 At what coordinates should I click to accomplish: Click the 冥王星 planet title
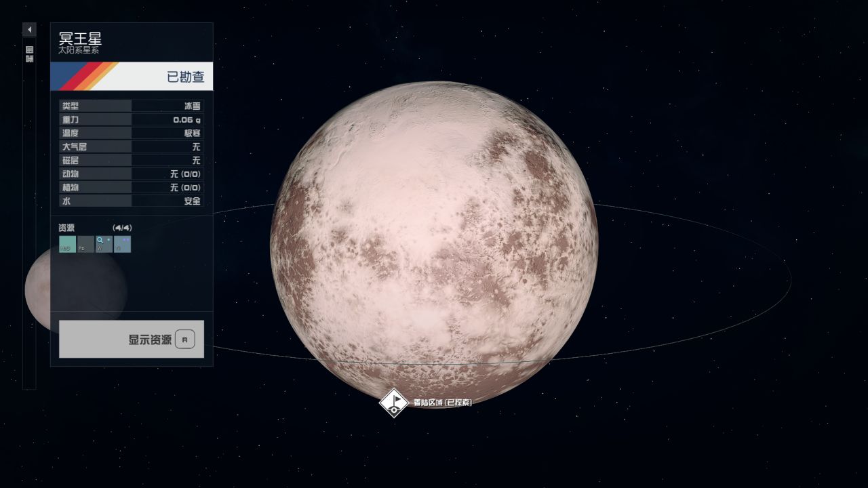80,39
